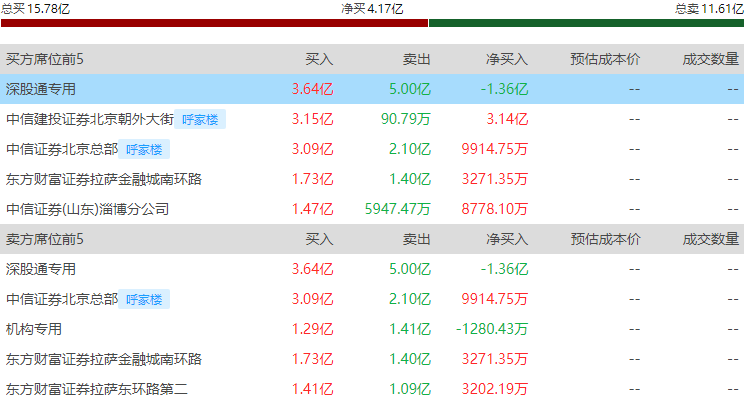This screenshot has height=395, width=744.
Task: Open 东方财富证券拉萨东环路第二 seat
Action: [x=96, y=388]
